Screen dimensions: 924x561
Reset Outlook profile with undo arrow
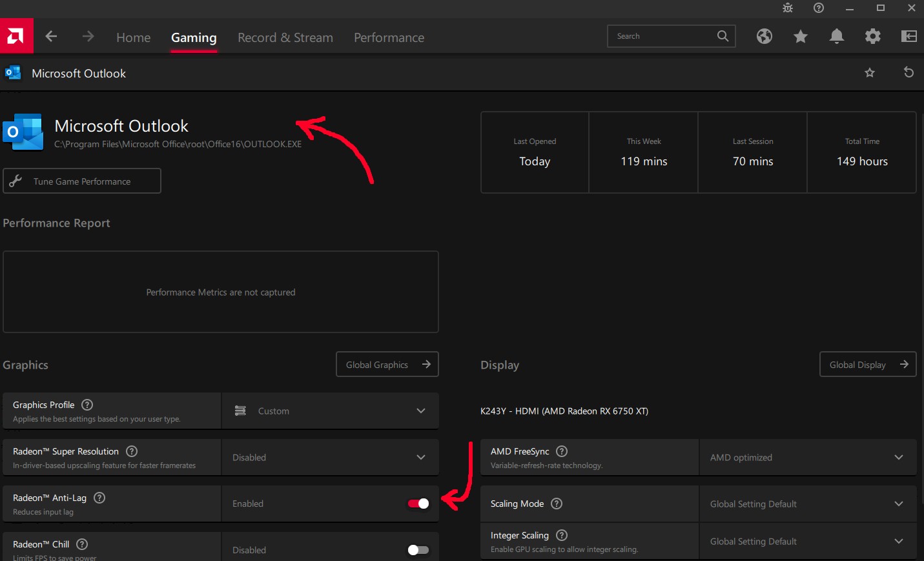point(909,72)
